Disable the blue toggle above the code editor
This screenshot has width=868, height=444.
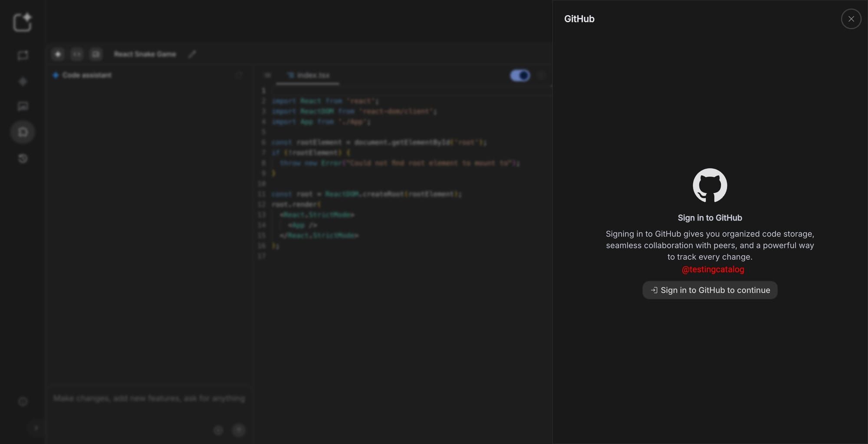(519, 75)
